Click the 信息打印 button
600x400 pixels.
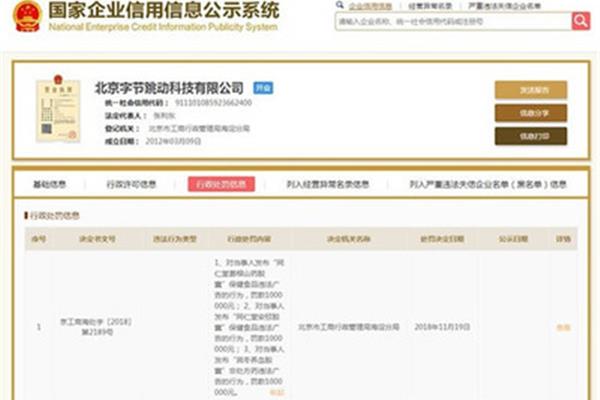(x=531, y=136)
